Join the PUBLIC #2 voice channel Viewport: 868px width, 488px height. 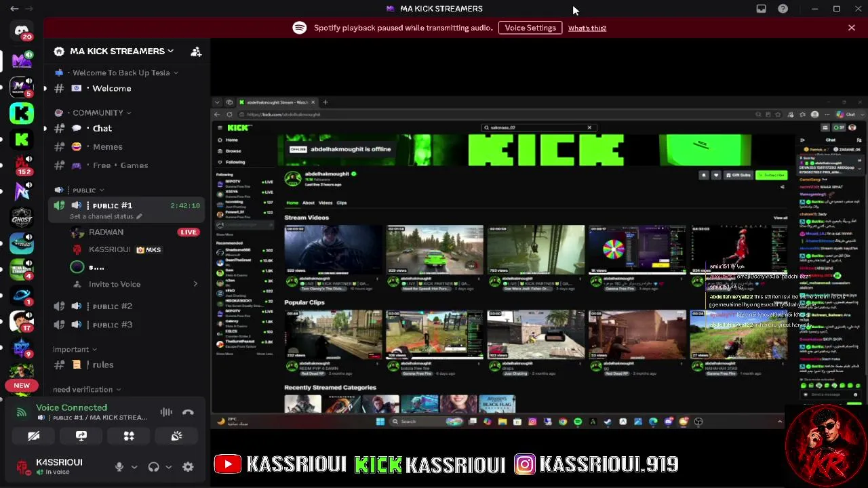click(125, 306)
